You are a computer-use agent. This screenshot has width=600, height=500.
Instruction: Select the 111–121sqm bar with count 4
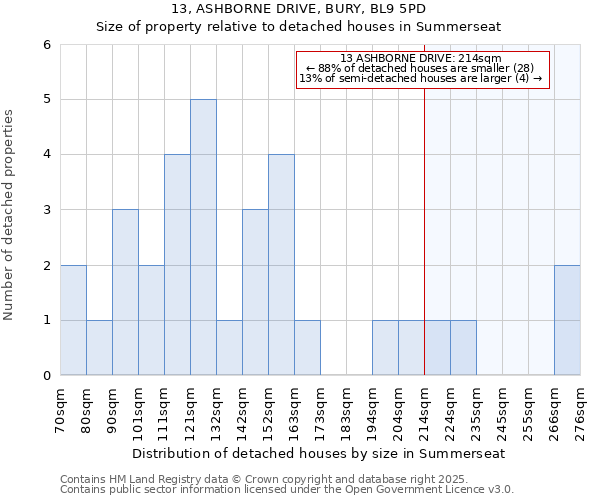click(177, 265)
